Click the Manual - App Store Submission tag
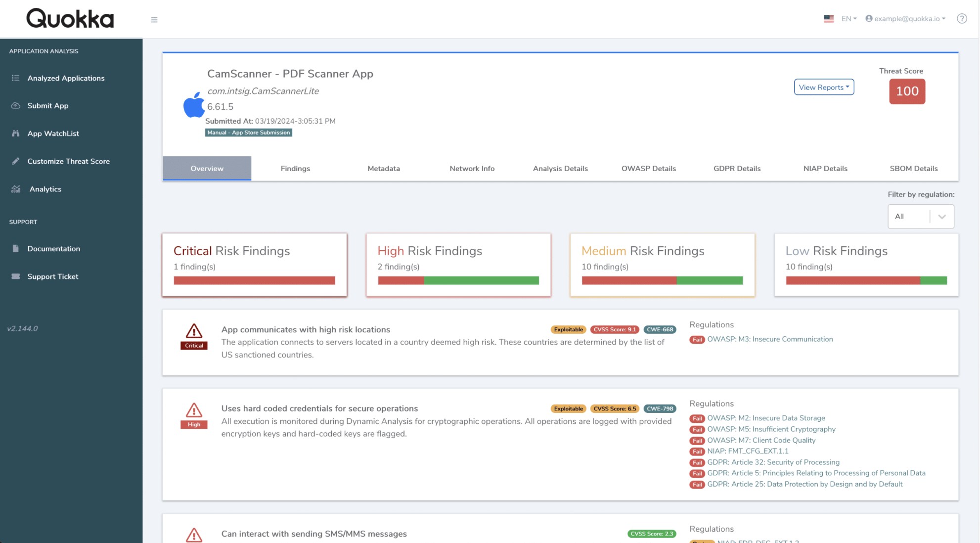The width and height of the screenshot is (980, 543). pos(249,133)
